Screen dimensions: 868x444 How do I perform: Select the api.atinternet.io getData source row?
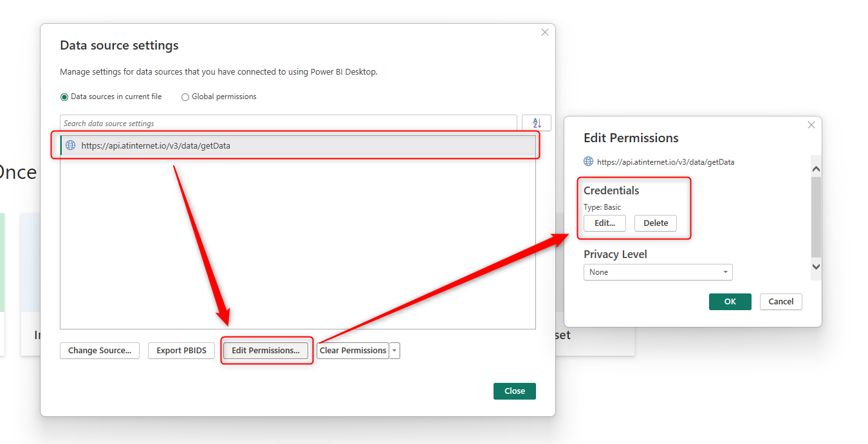click(298, 146)
